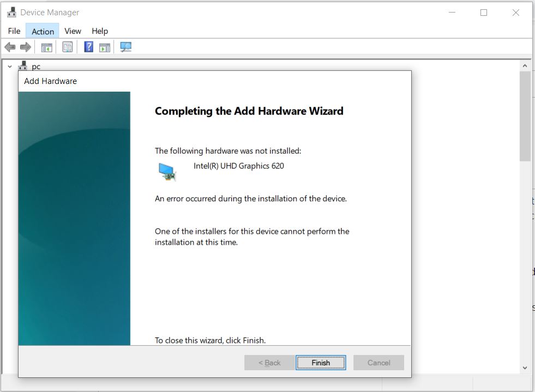
Task: Click the Finish button to close the wizard
Action: click(321, 362)
